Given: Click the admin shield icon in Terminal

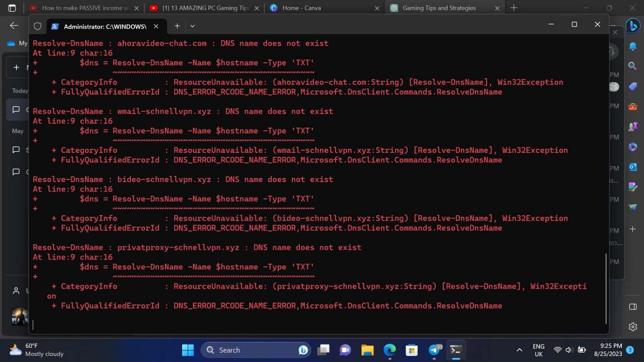Looking at the screenshot, I should click(x=37, y=26).
